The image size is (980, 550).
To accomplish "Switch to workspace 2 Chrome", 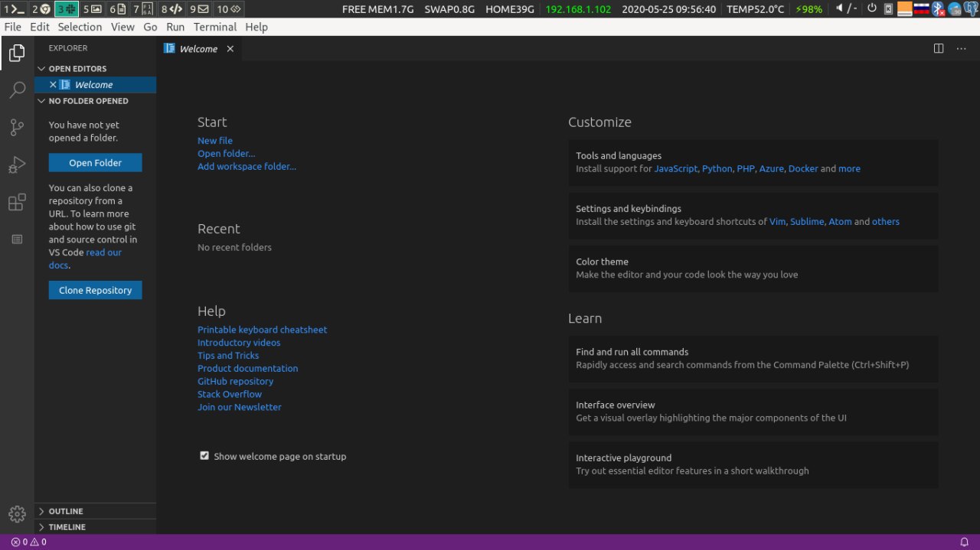I will 41,9.
